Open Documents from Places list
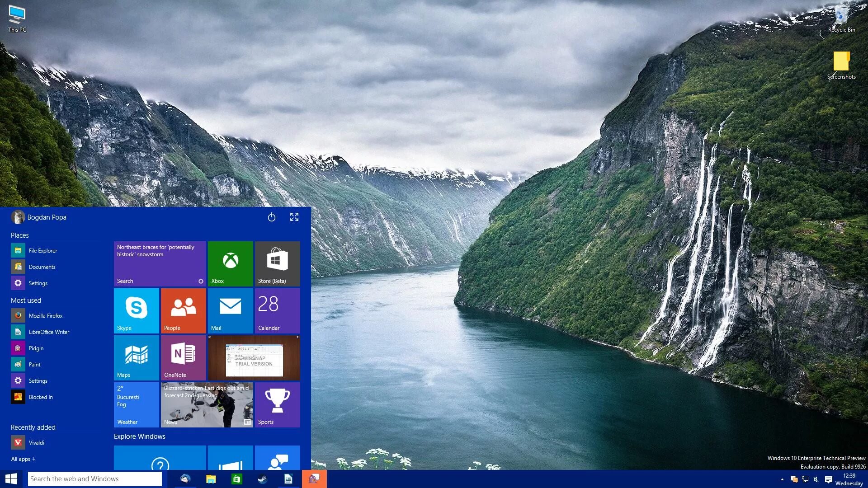The image size is (868, 488). (42, 266)
